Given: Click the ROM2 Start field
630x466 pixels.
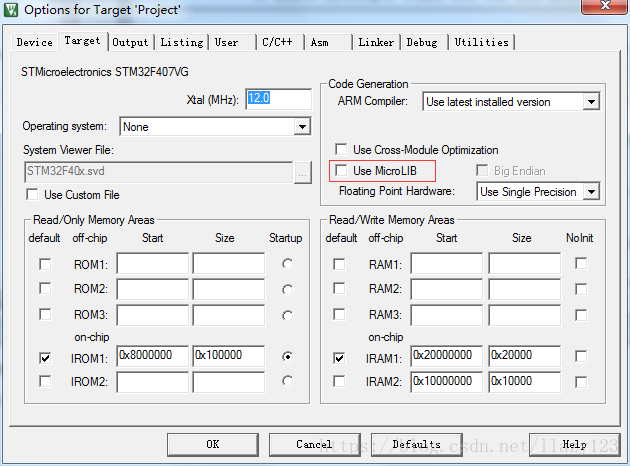Looking at the screenshot, I should click(x=152, y=289).
